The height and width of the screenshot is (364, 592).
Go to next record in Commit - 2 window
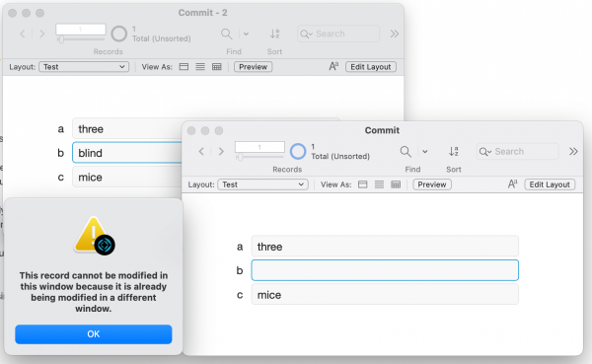(42, 34)
